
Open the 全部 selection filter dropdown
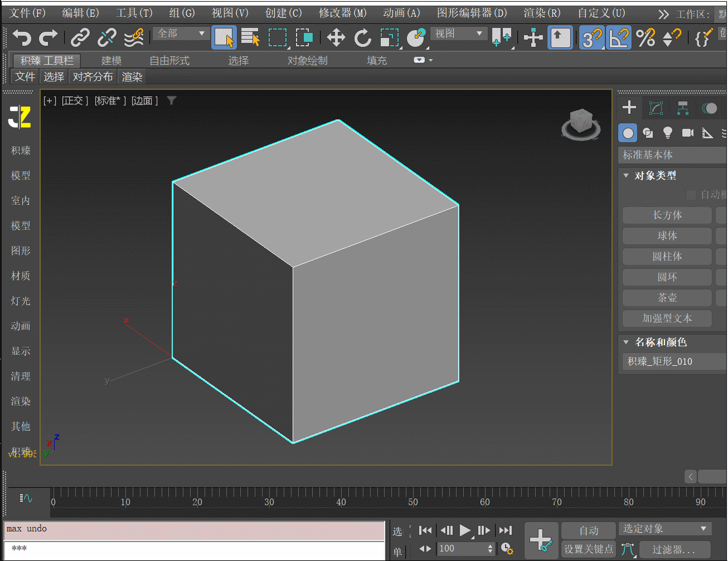coord(181,33)
